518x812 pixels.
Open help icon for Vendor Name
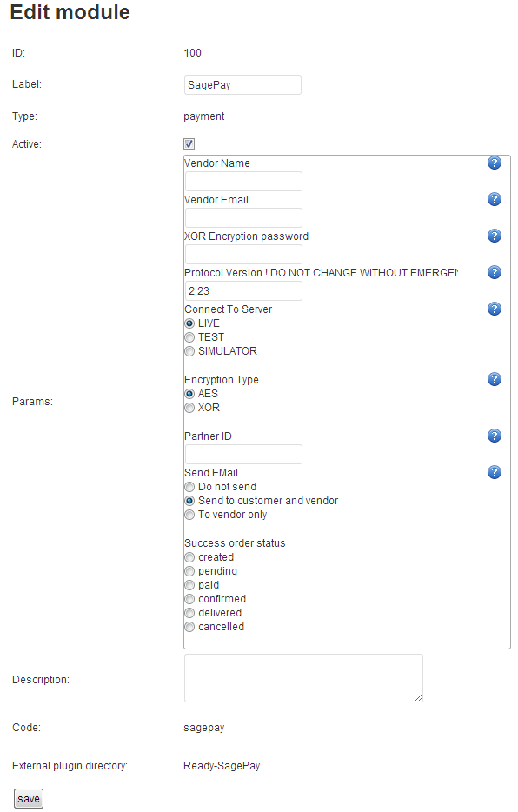(x=495, y=163)
